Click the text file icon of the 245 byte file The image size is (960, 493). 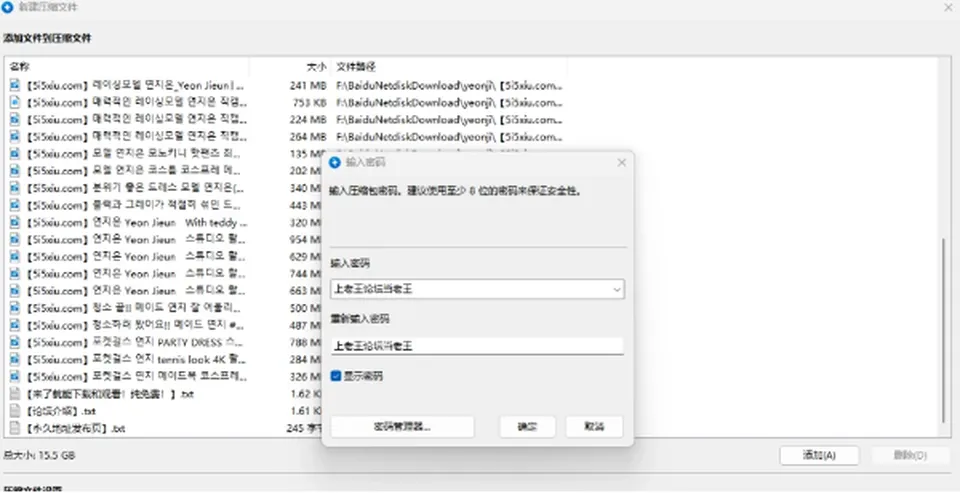[15, 428]
